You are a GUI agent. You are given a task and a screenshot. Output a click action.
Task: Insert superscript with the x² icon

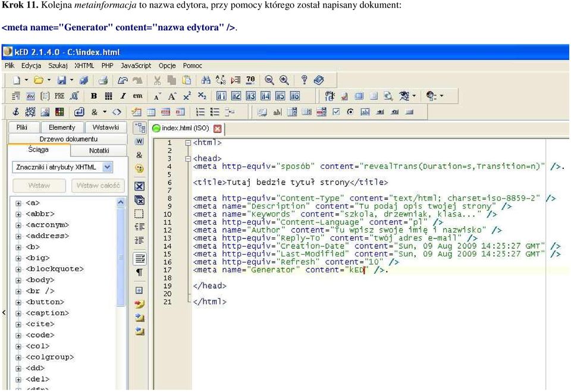coord(187,96)
